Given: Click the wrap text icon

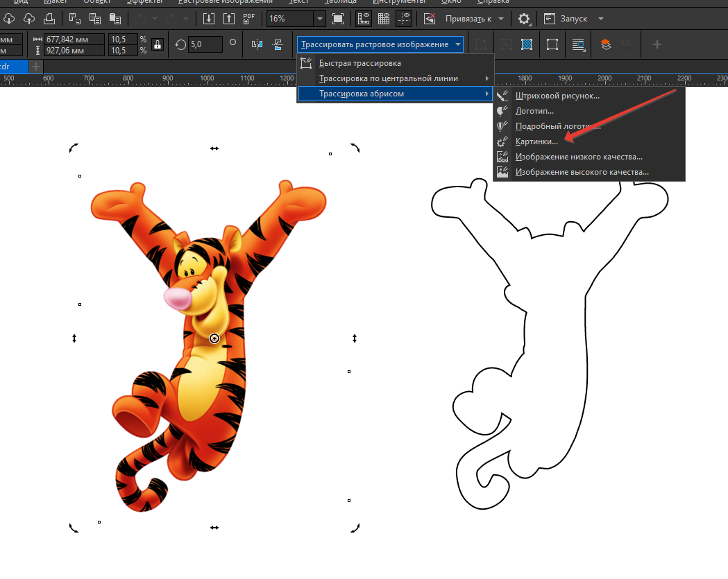Looking at the screenshot, I should [578, 44].
